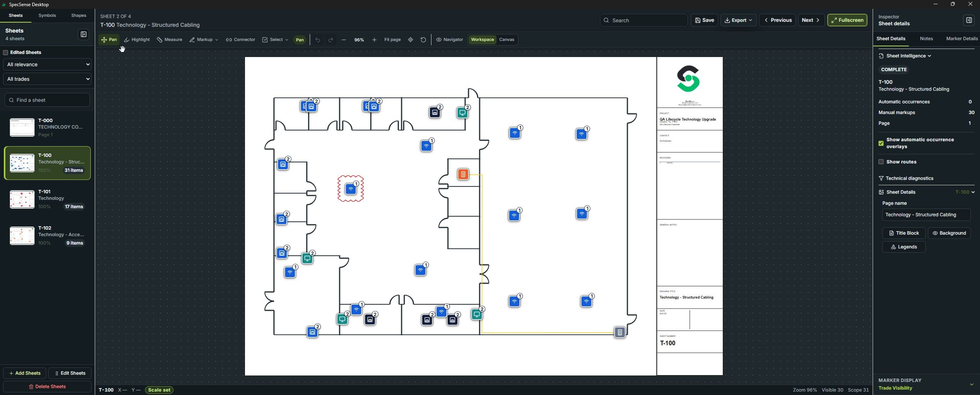The image size is (980, 395).
Task: Open the Navigator view toggle
Action: 450,40
